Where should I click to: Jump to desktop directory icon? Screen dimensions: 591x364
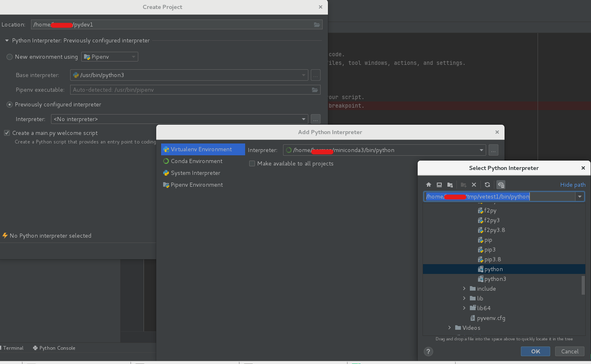(439, 185)
